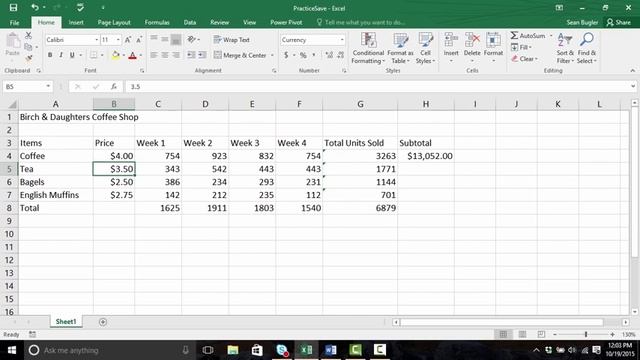
Task: Click the AutoSum button
Action: 528,36
